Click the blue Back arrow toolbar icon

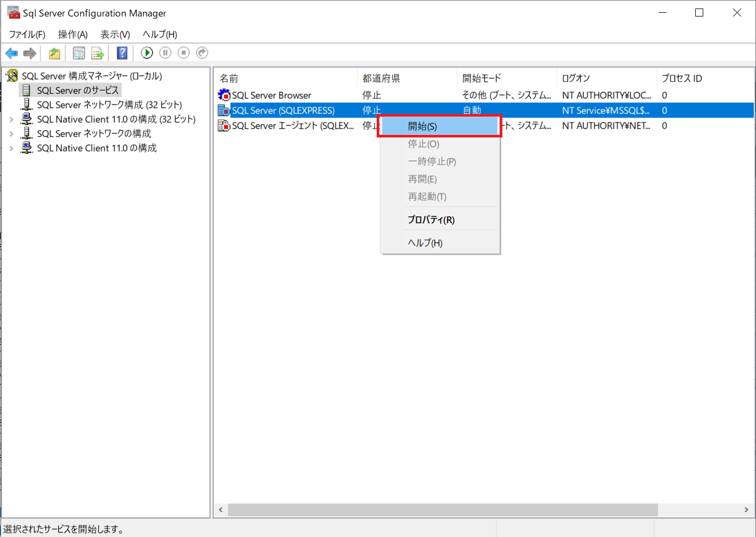tap(11, 53)
